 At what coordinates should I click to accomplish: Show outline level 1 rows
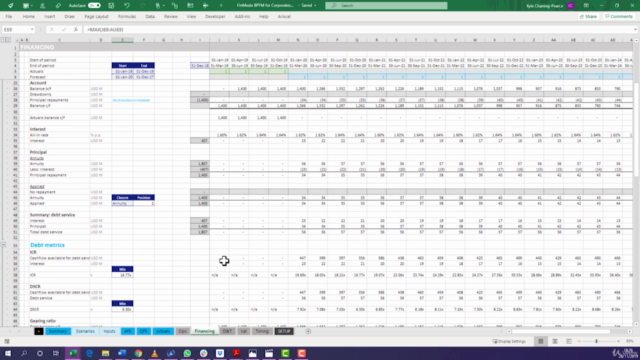point(3,40)
